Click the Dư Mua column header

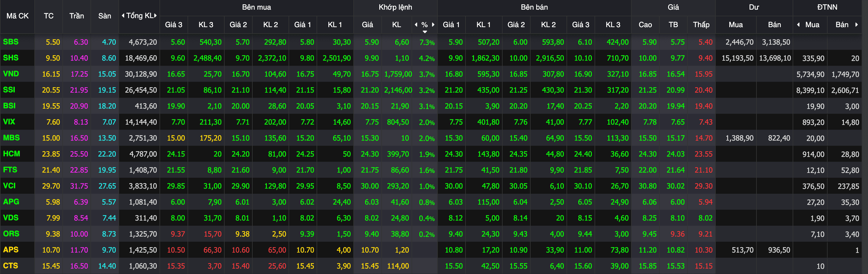coord(736,25)
